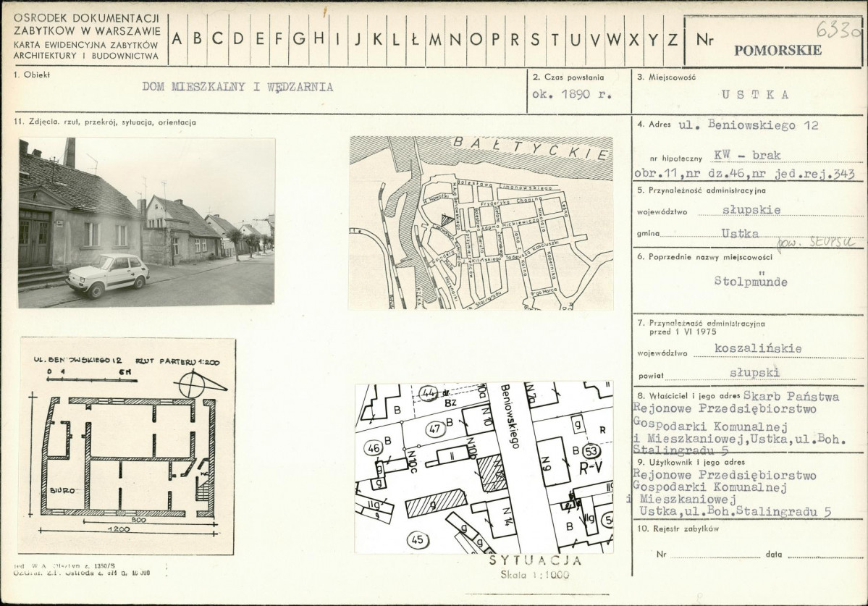This screenshot has height=606, width=868.
Task: Click the street photo with the car
Action: (x=147, y=222)
